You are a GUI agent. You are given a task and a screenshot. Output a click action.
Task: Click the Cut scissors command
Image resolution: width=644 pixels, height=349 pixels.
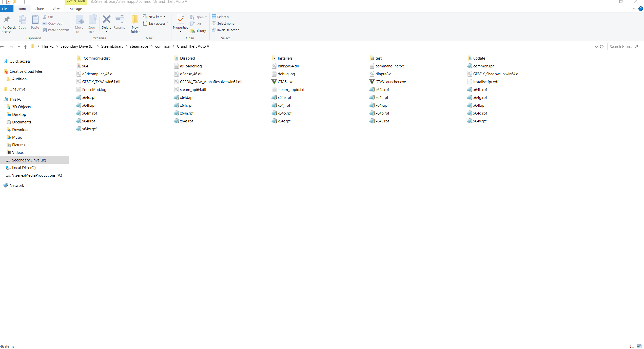[48, 17]
